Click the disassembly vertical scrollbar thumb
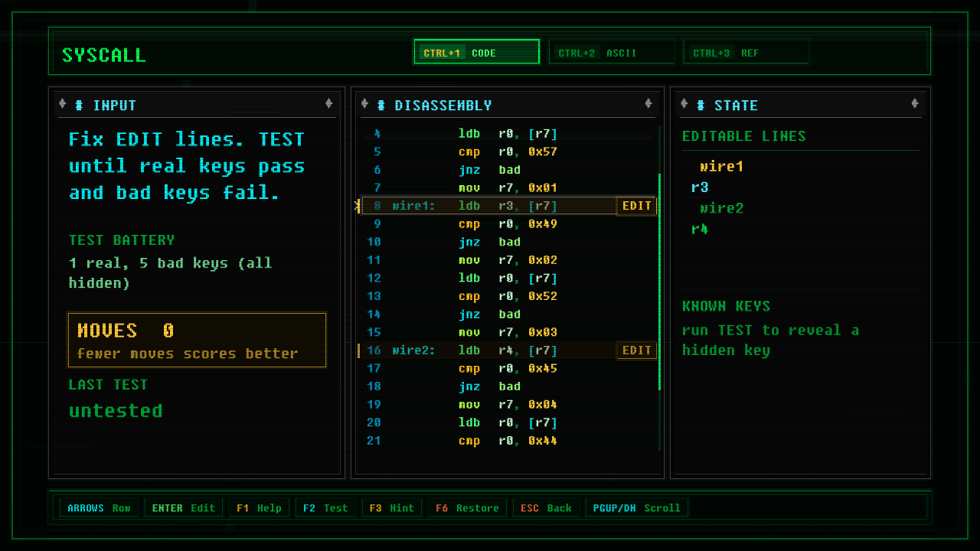Screen dimensions: 980x551 coord(659,282)
